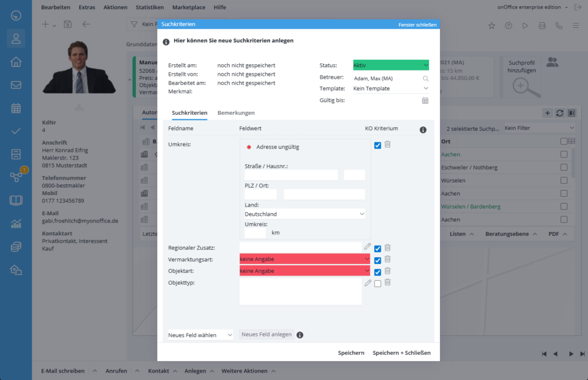Open the Statistiken menu
Viewport: 588px width, 380px height.
pyautogui.click(x=149, y=7)
